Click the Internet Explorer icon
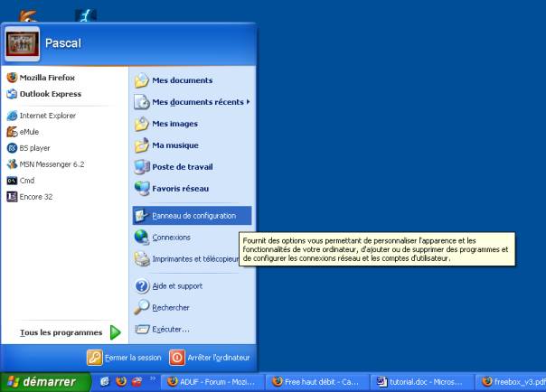Image resolution: width=546 pixels, height=392 pixels. pyautogui.click(x=12, y=116)
